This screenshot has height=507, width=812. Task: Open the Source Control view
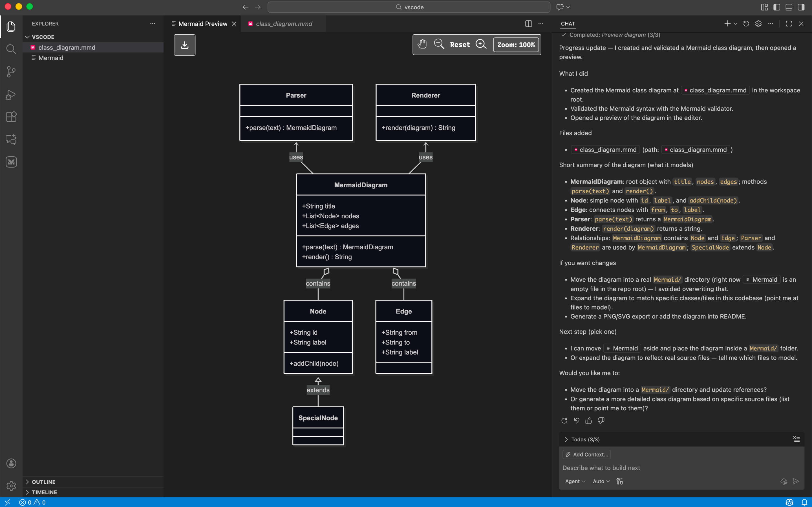coord(11,72)
